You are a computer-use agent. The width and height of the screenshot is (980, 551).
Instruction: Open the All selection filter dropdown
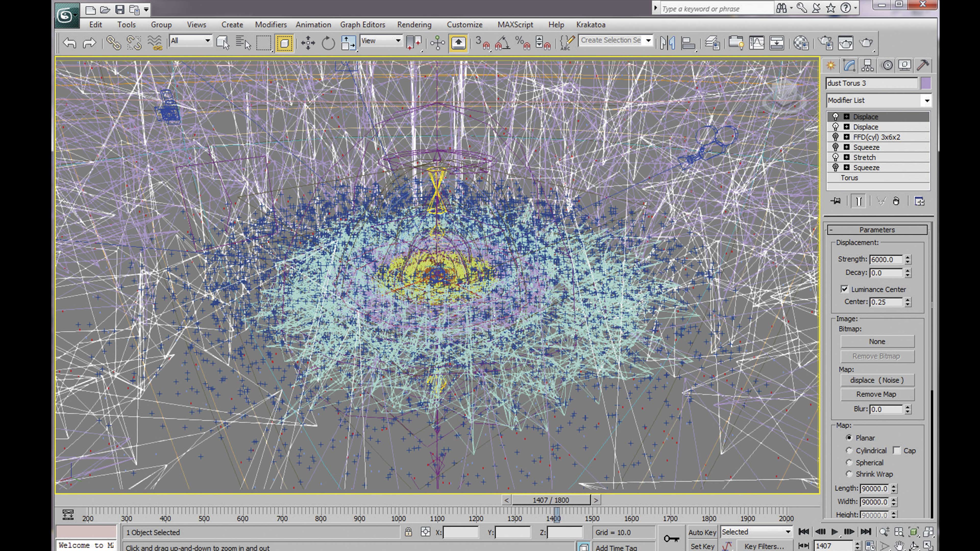[x=191, y=40]
